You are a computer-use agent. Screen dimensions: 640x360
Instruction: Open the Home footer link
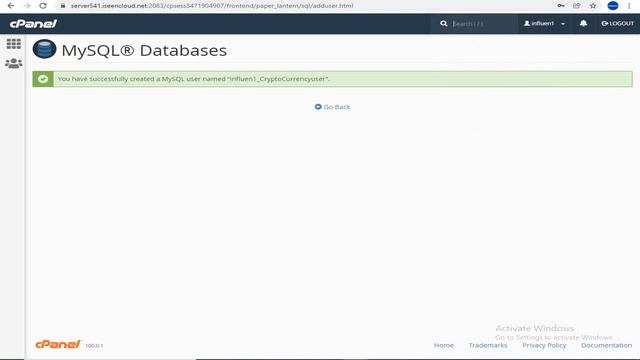coord(444,345)
